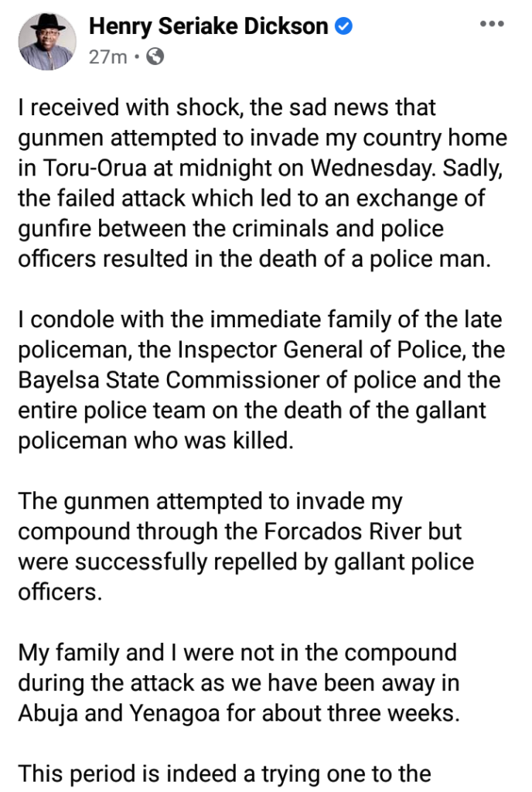The image size is (532, 792).
Task: Open the Henry Seriake Dickson profile name
Action: click(209, 27)
